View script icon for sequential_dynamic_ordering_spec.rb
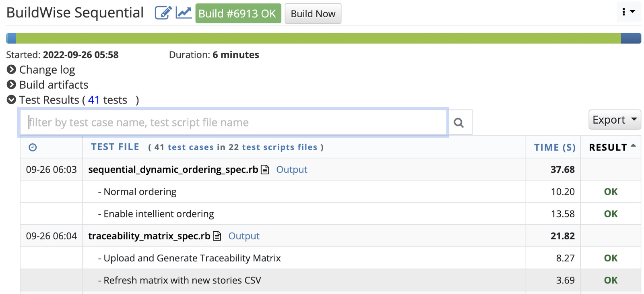 pyautogui.click(x=265, y=170)
